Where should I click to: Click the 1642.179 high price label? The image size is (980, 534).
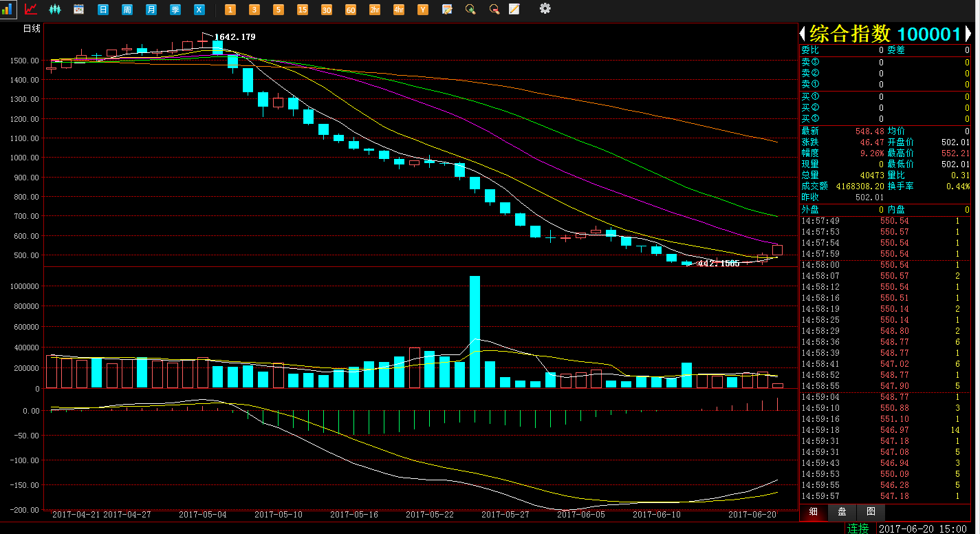pos(235,37)
